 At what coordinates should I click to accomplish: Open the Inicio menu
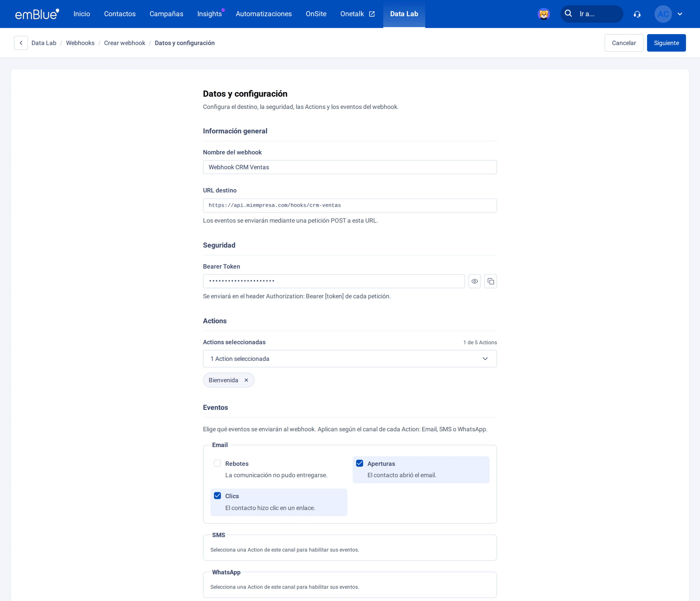[x=82, y=14]
